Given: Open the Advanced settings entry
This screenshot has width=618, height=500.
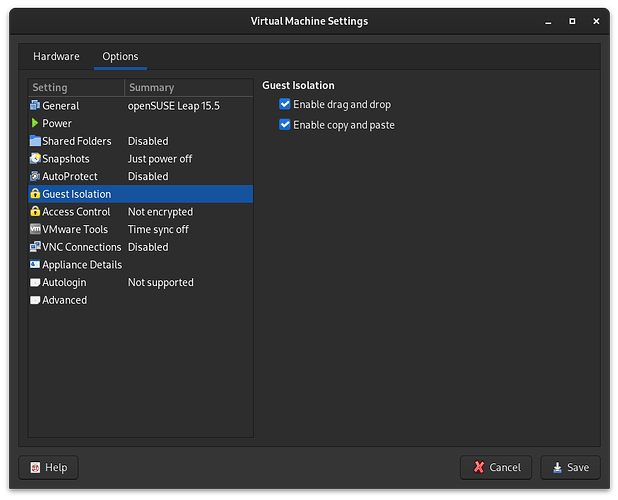Looking at the screenshot, I should 64,300.
